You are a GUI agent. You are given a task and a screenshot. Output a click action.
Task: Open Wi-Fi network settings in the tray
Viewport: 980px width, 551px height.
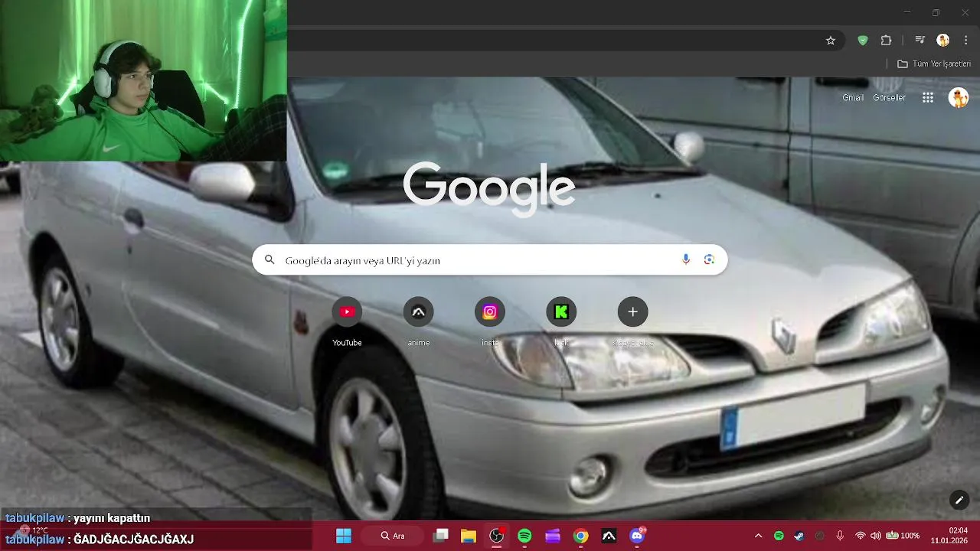click(861, 536)
